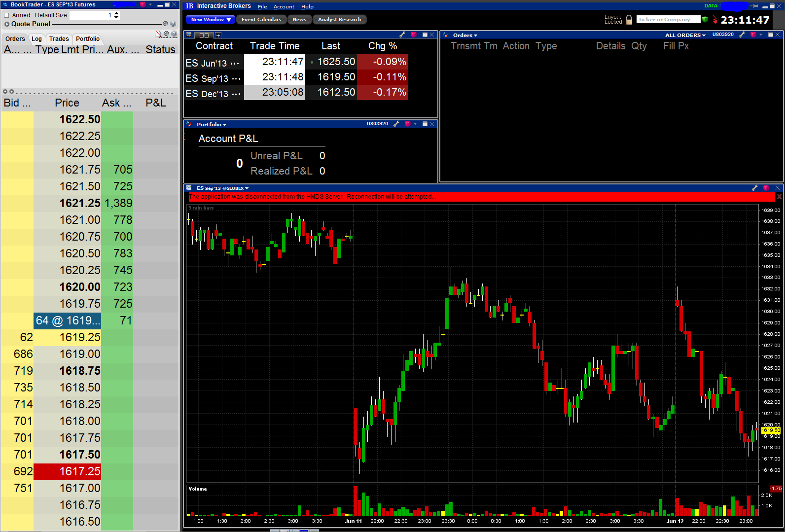Click the chart window icon beside ES Sep'13
This screenshot has height=532, width=785.
pos(189,188)
